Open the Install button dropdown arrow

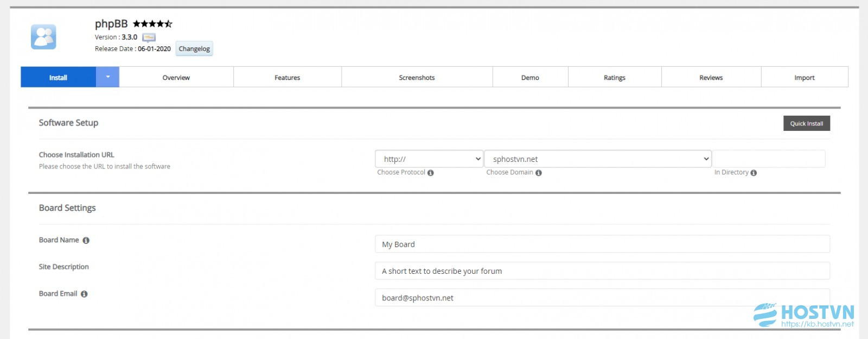click(108, 77)
